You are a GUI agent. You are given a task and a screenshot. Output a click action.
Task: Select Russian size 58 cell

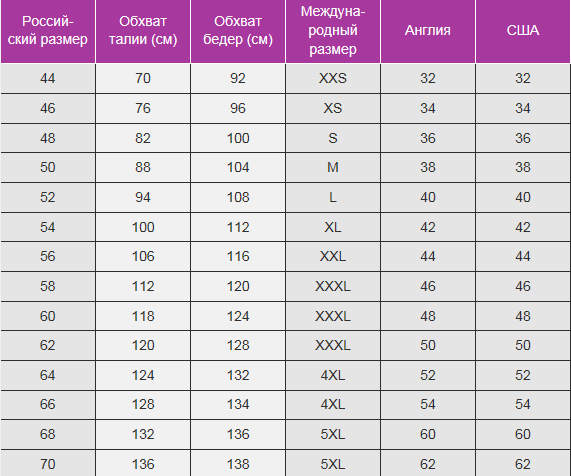point(48,286)
